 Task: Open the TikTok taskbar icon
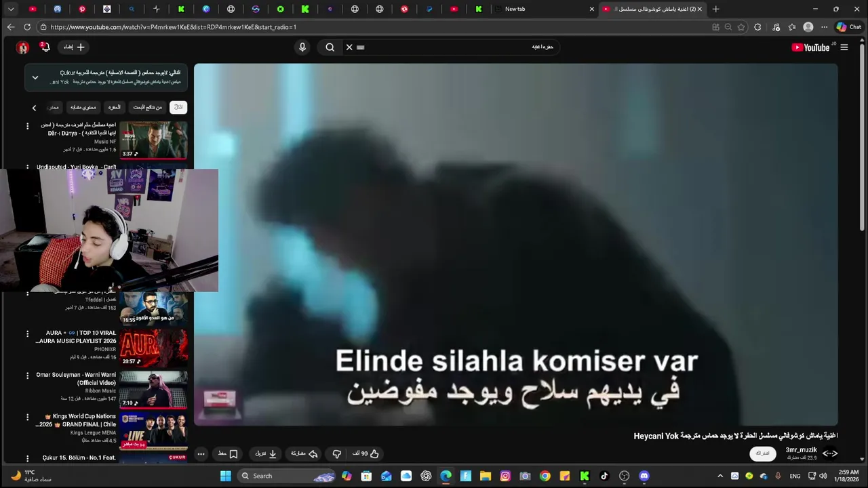(604, 476)
